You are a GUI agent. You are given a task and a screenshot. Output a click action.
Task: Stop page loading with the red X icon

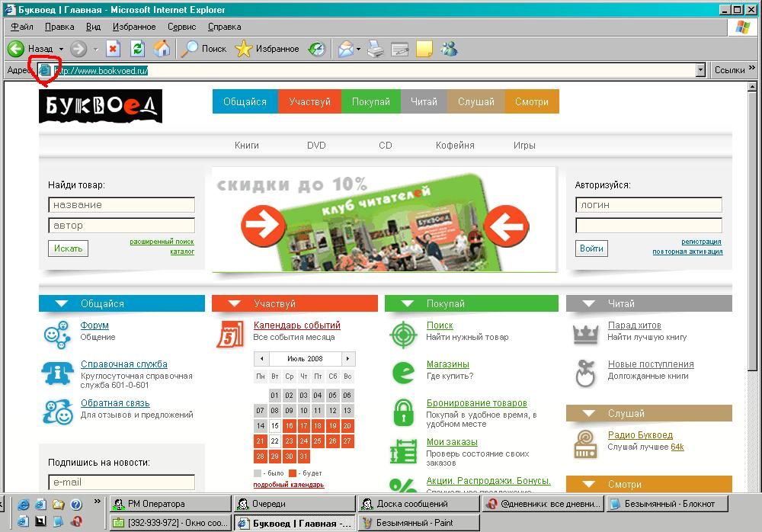114,49
